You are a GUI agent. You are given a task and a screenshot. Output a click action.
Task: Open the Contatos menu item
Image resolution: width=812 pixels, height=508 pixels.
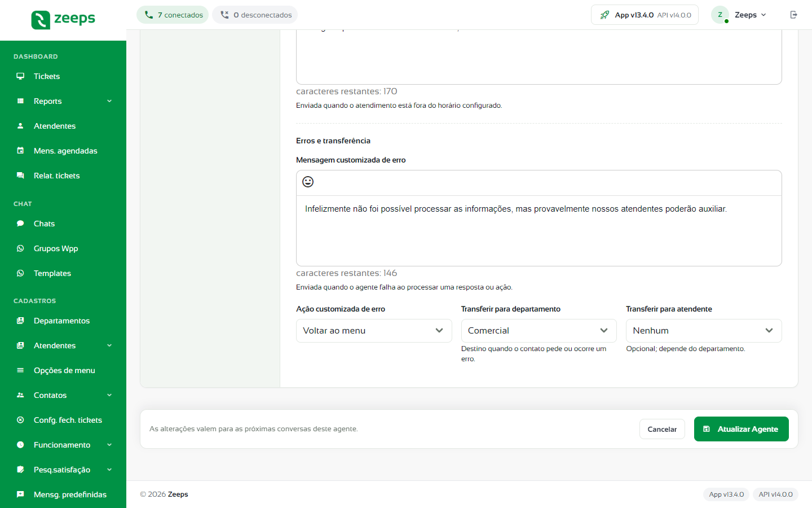63,395
